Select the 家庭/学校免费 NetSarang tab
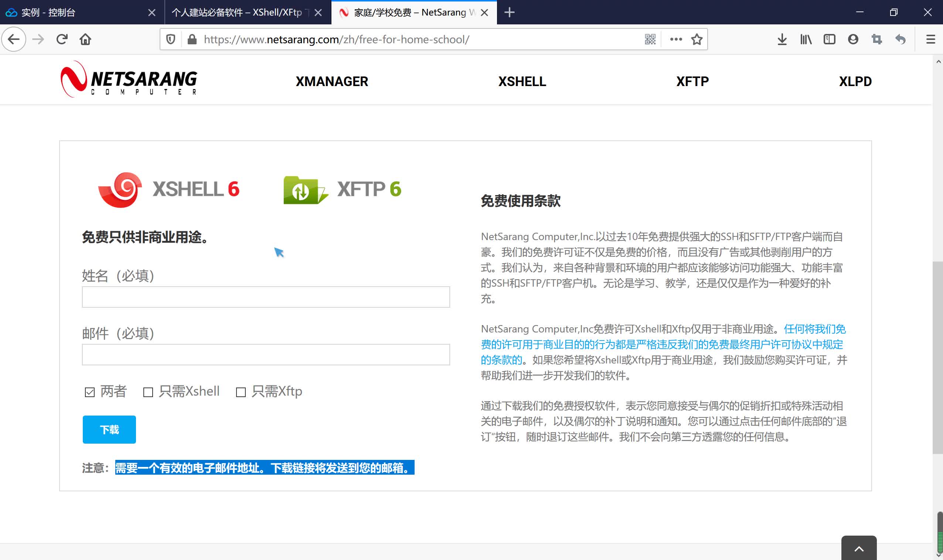Image resolution: width=943 pixels, height=560 pixels. (x=414, y=13)
